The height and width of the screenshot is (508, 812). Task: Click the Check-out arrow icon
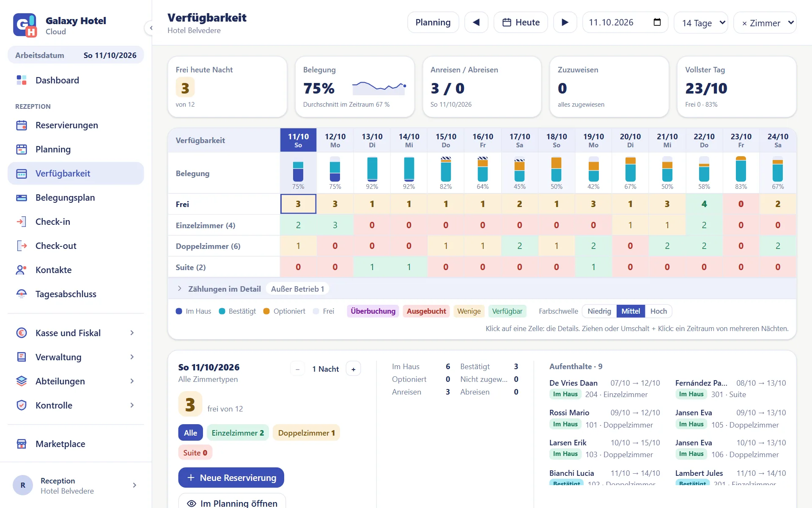(x=22, y=246)
